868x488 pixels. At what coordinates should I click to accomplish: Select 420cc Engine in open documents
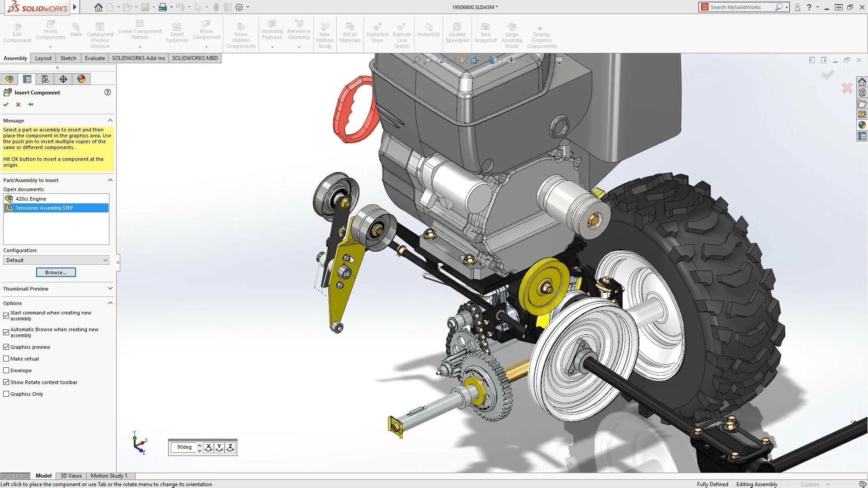(x=31, y=199)
